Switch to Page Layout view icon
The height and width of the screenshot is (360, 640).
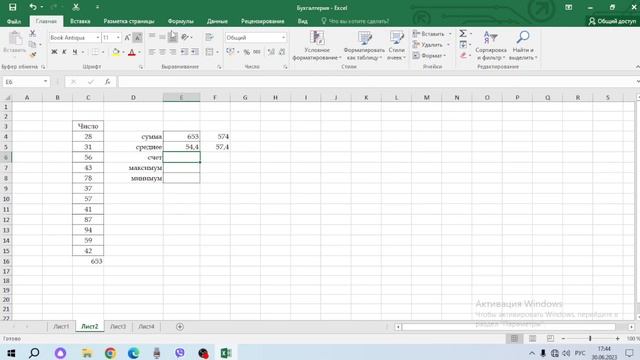click(532, 338)
